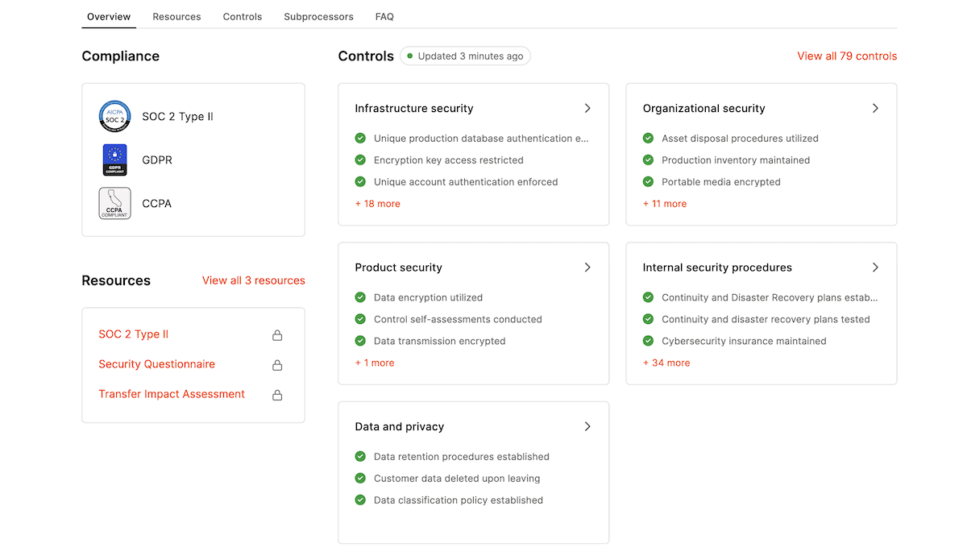Open the Organizational security chevron
The image size is (967, 560).
point(875,108)
